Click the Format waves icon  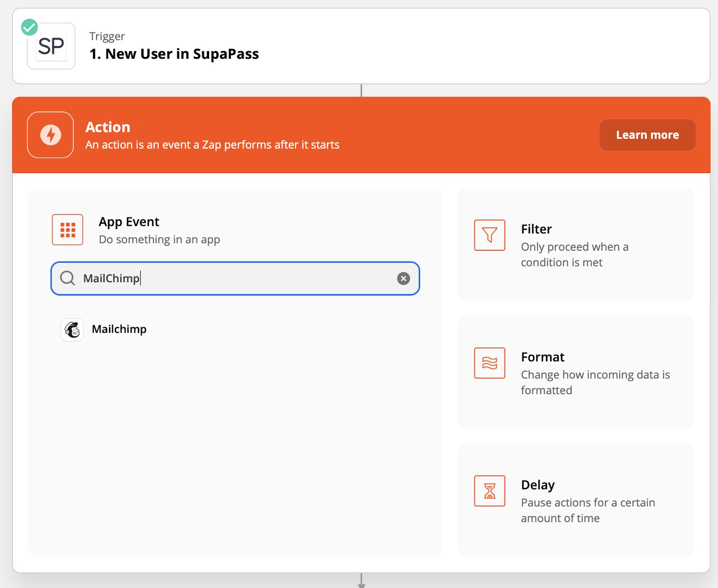pos(490,363)
